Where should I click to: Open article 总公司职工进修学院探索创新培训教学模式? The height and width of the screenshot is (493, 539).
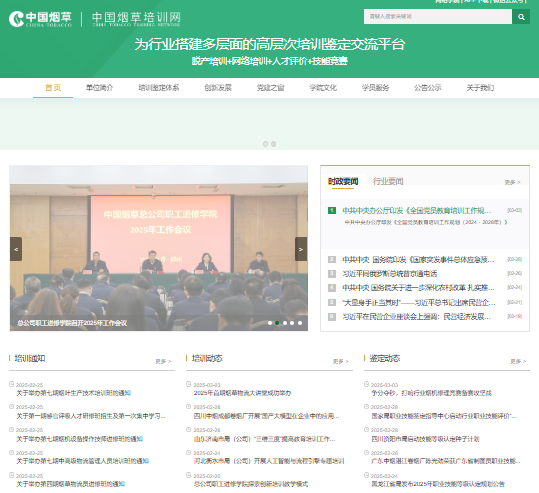click(x=251, y=484)
